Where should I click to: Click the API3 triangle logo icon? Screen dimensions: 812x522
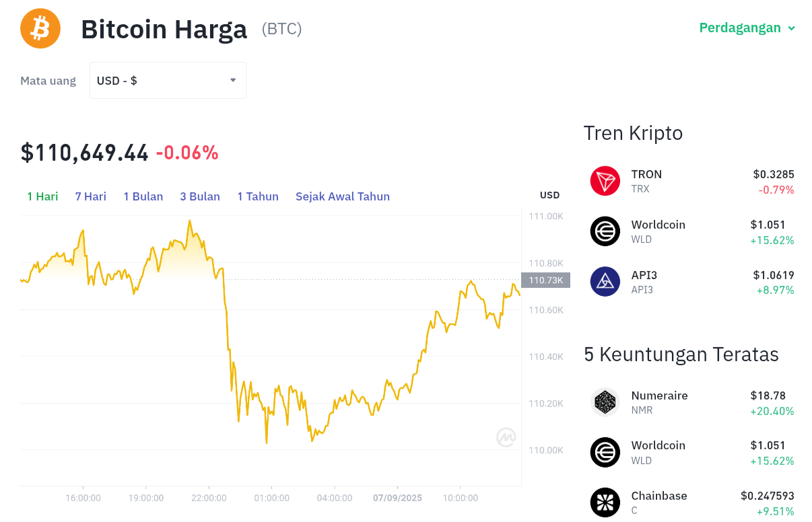[x=605, y=282]
